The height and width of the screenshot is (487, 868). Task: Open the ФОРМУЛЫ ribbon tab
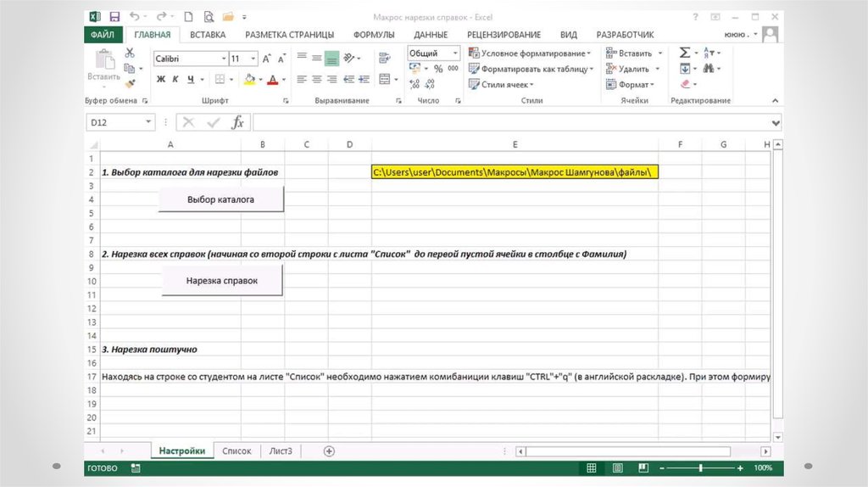[373, 35]
